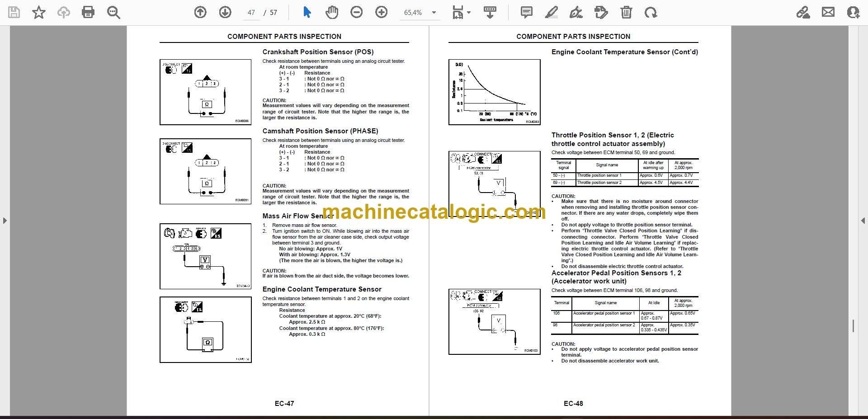Click text Approx. 0.3 kΩ
Image resolution: width=868 pixels, height=419 pixels.
307,334
